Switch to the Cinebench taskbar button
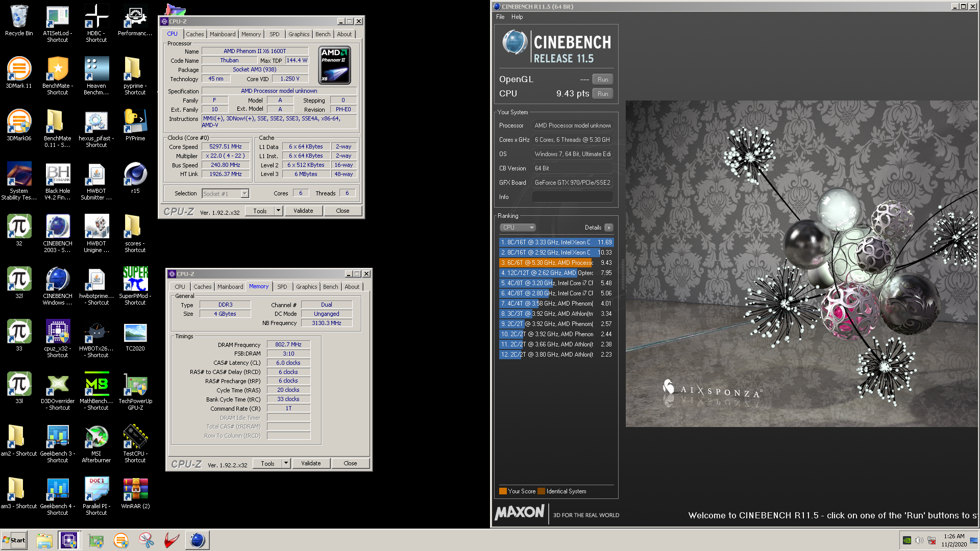Image resolution: width=980 pixels, height=551 pixels. 197,540
